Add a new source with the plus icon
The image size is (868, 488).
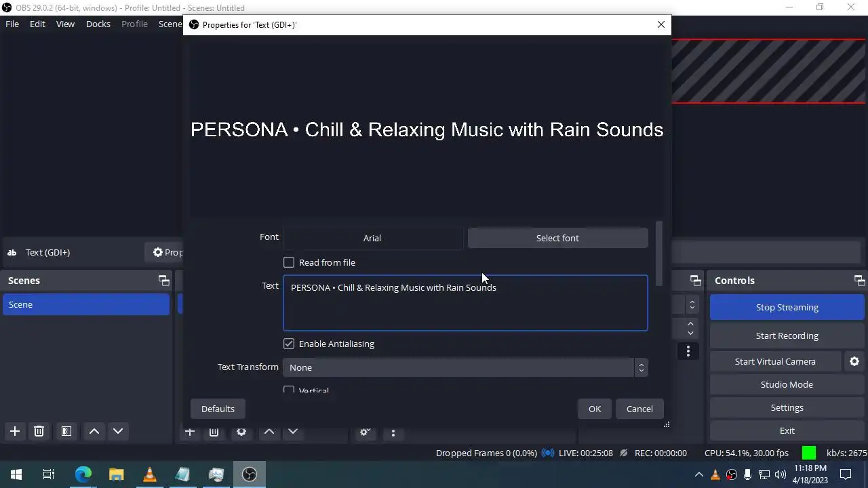190,432
